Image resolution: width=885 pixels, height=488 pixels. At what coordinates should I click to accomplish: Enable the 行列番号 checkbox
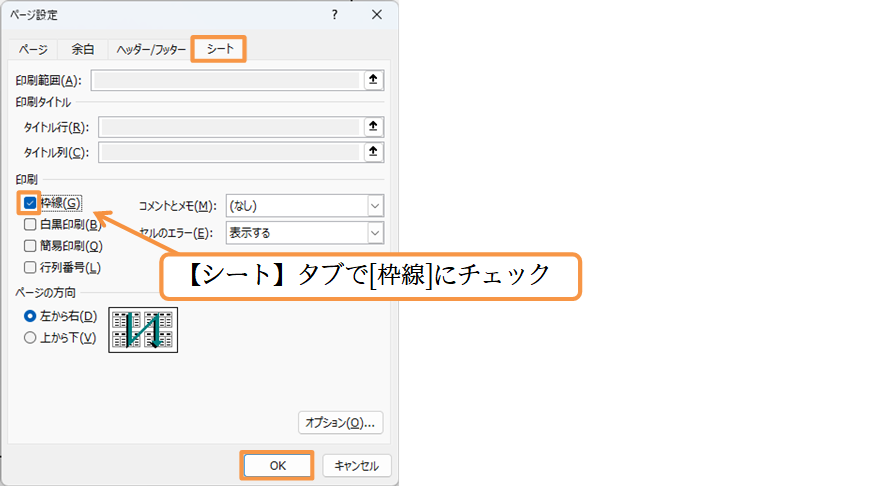click(30, 267)
